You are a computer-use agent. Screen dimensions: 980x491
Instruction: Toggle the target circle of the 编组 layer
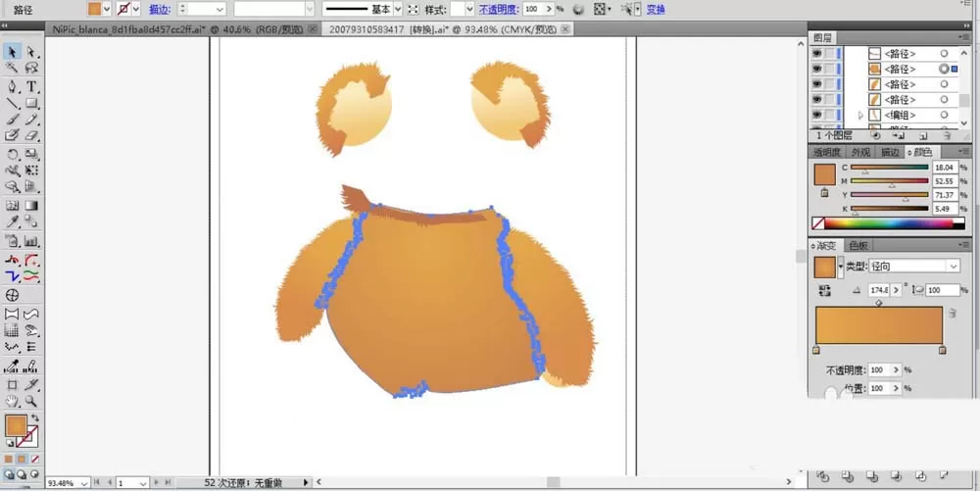[945, 115]
